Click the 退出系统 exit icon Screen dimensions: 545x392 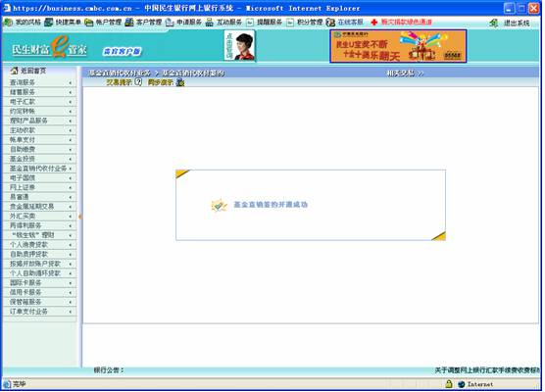point(494,24)
